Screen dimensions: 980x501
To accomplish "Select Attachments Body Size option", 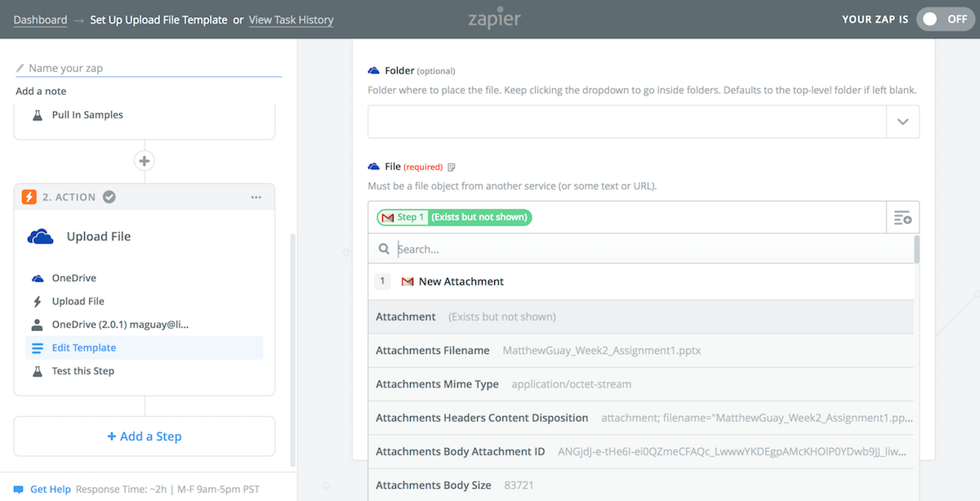I will coord(640,485).
